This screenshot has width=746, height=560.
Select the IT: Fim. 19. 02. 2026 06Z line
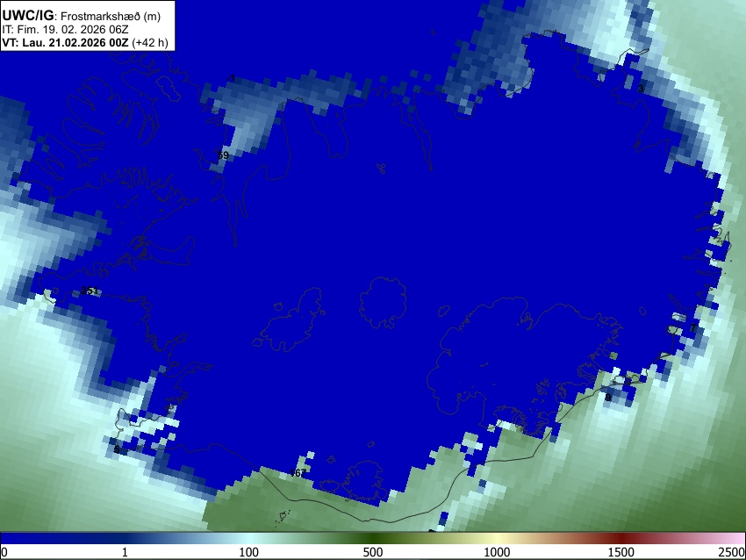coord(65,30)
